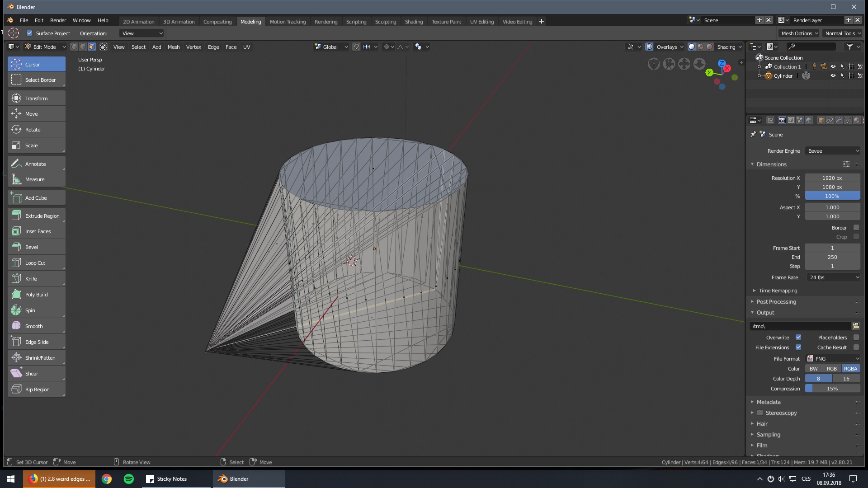This screenshot has width=868, height=488.
Task: Open the Render Engine dropdown
Action: 833,151
